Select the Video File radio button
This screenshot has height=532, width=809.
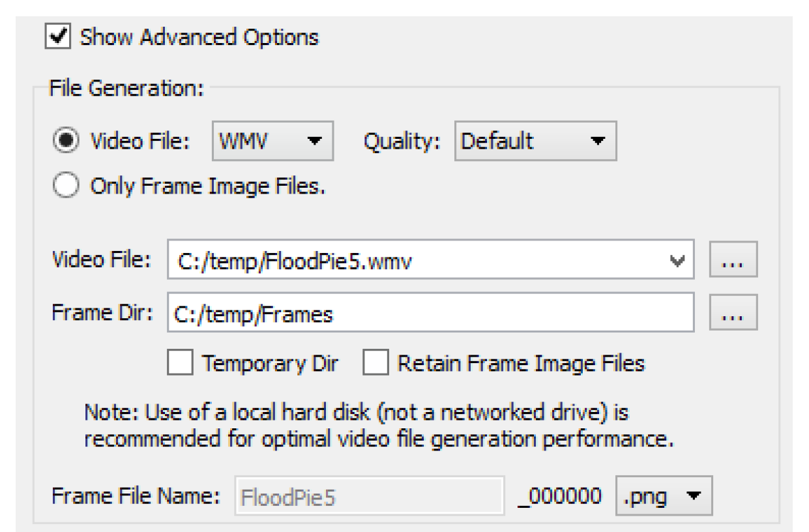66,141
